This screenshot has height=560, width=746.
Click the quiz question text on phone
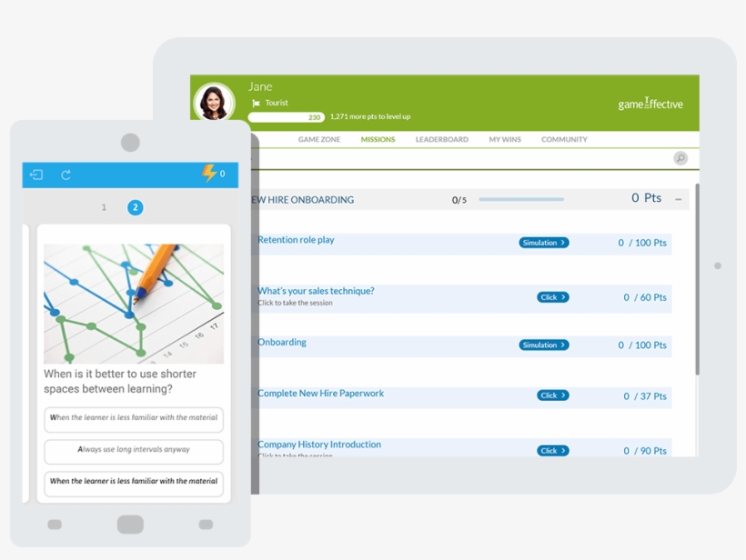(x=120, y=381)
